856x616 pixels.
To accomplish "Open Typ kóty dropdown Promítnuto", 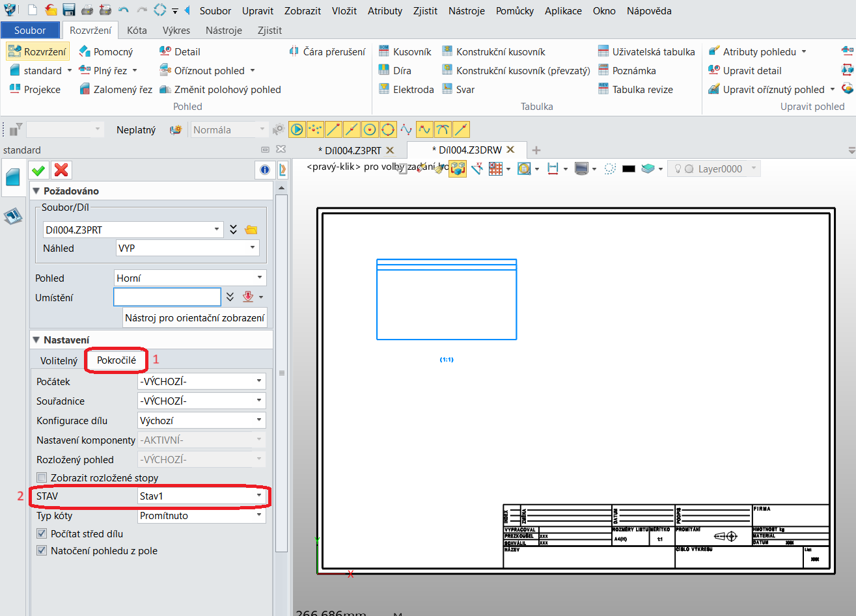I will (201, 515).
